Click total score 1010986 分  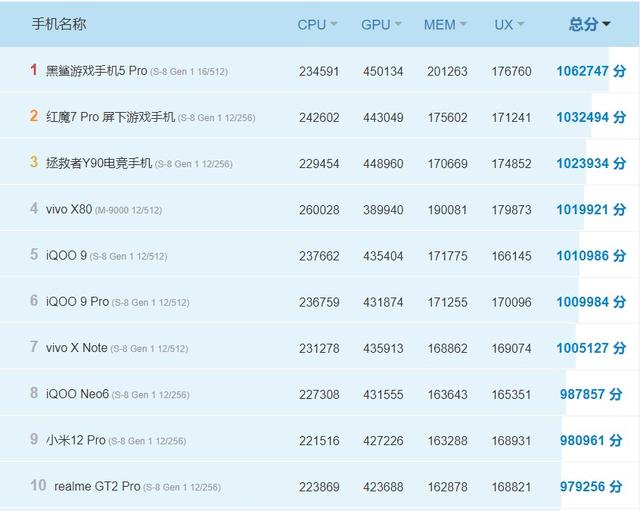591,256
